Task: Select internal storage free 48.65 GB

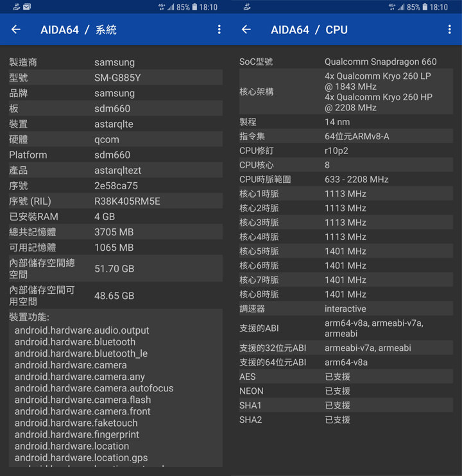Action: (114, 296)
